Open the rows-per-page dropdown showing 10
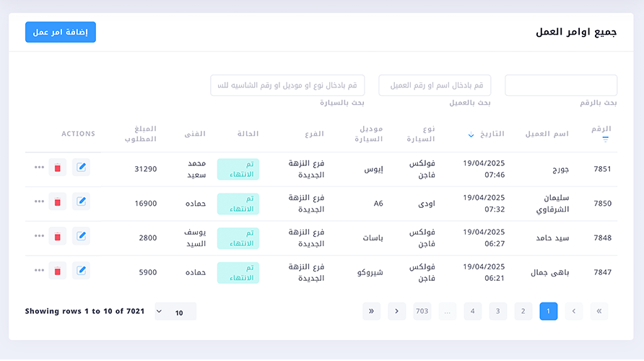Image resolution: width=644 pixels, height=361 pixels. point(175,312)
